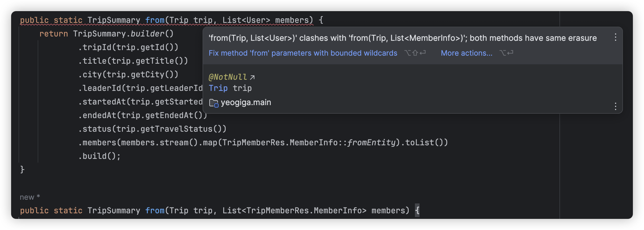Open the documentation popup's lower three-dot menu

[615, 106]
